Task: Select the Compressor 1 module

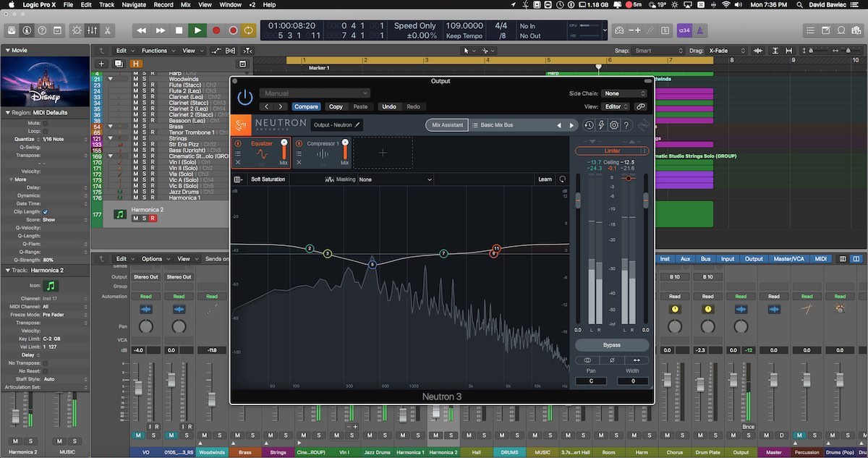Action: [x=323, y=153]
